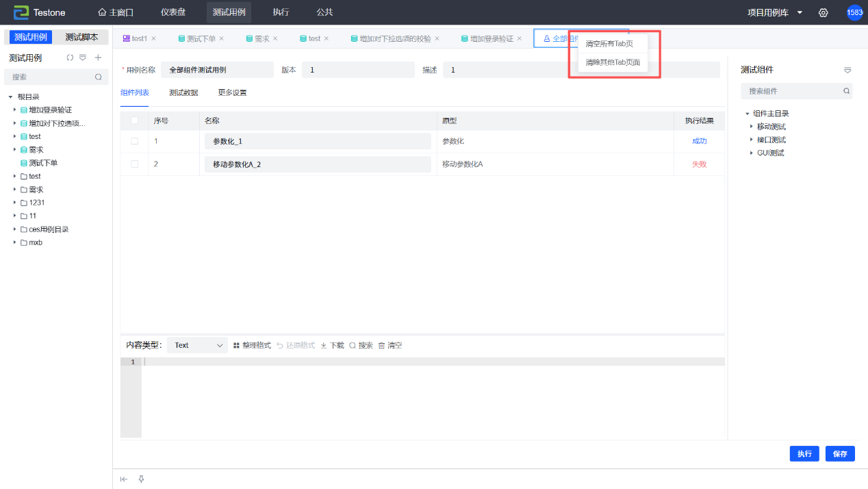Open the 内容类型 Text dropdown
868x489 pixels.
point(198,346)
